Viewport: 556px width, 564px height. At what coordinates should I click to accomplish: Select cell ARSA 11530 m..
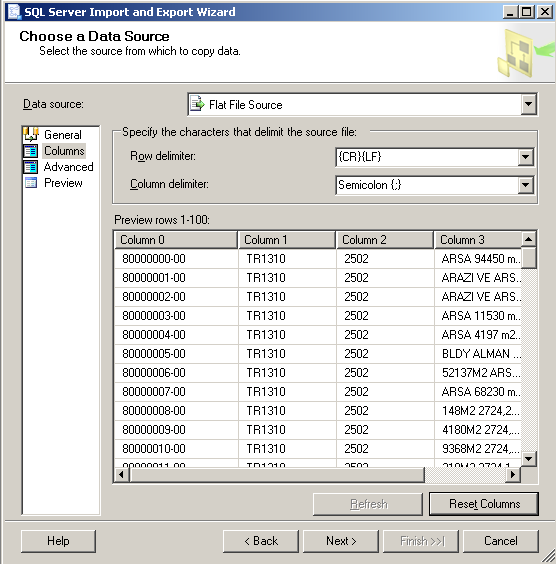click(x=478, y=316)
